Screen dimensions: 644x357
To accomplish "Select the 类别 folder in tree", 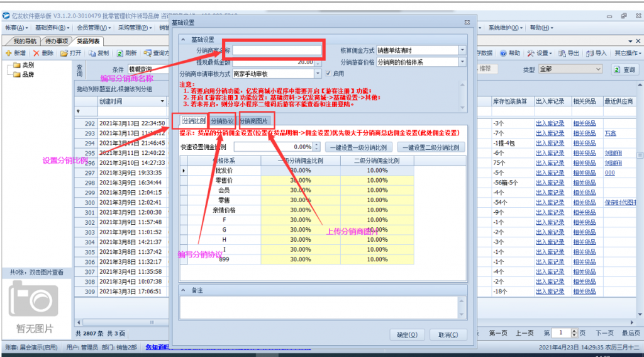I will (x=23, y=65).
